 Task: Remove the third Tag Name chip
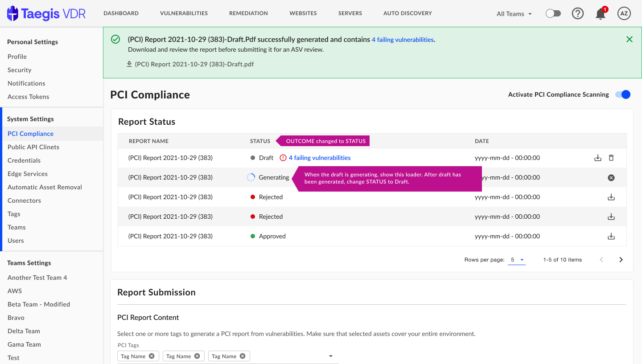tap(243, 356)
